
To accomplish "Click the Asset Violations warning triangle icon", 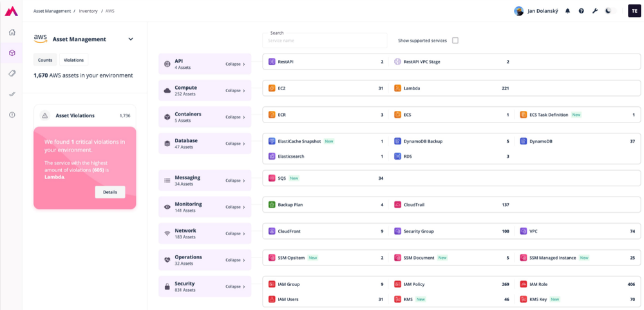I will click(45, 115).
